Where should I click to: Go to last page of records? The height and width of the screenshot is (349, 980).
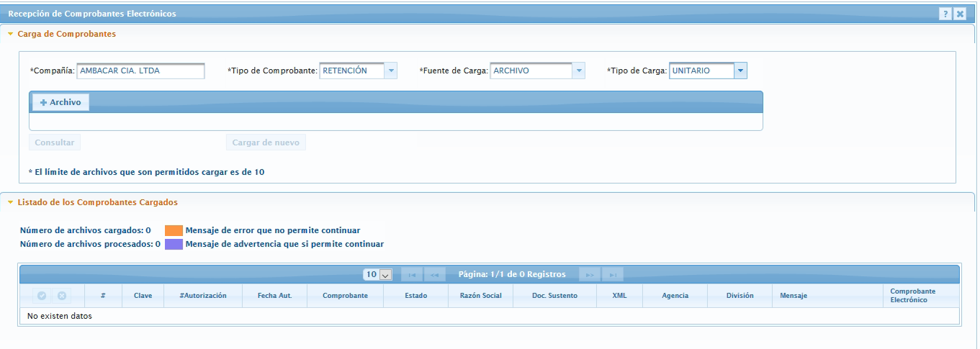coord(613,275)
